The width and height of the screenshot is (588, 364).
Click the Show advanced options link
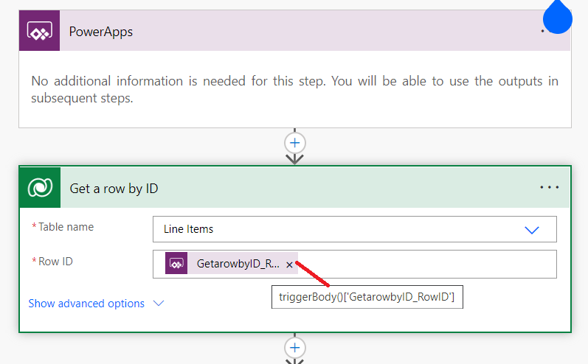click(x=86, y=304)
